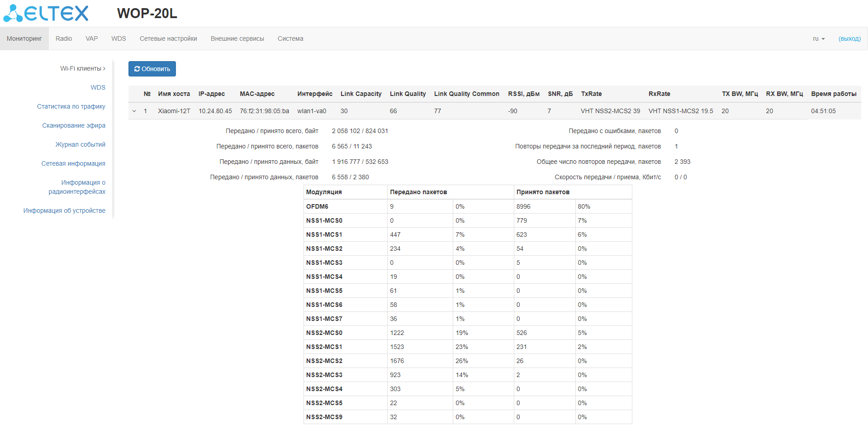The width and height of the screenshot is (868, 435).
Task: Go to the VAP tab
Action: 92,39
